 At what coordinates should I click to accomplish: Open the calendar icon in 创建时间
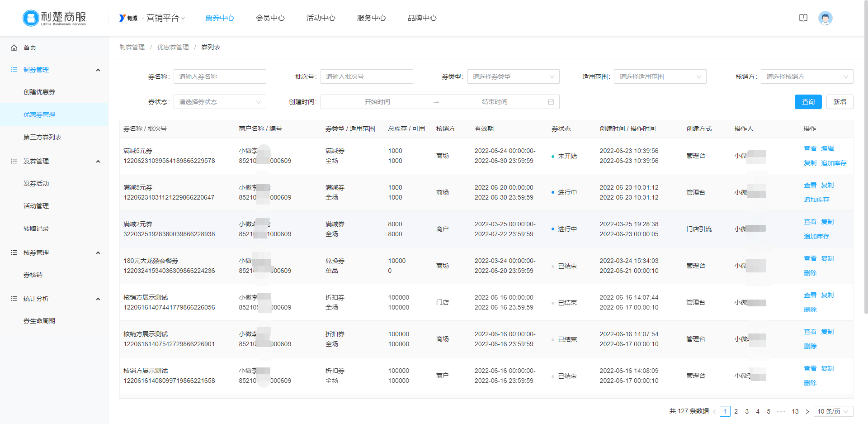click(551, 102)
